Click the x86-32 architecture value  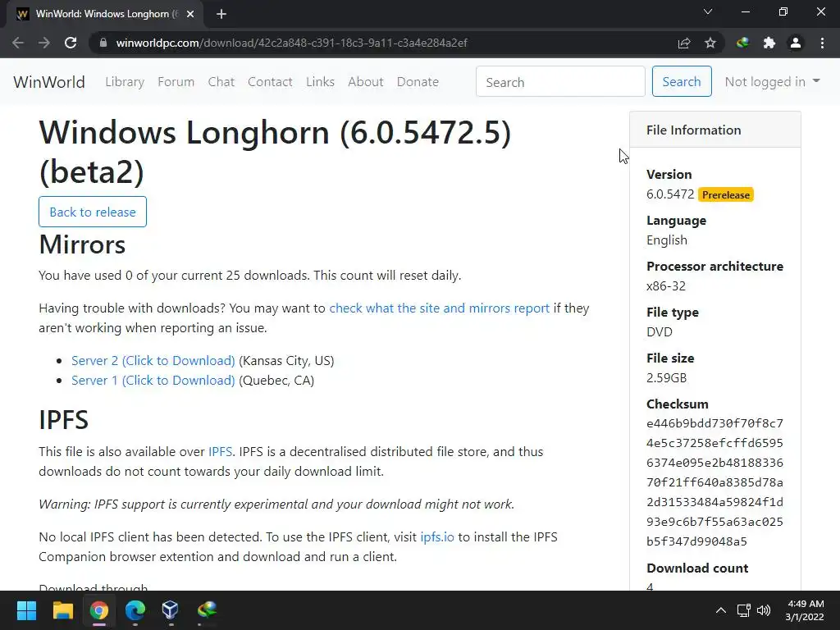click(x=666, y=286)
